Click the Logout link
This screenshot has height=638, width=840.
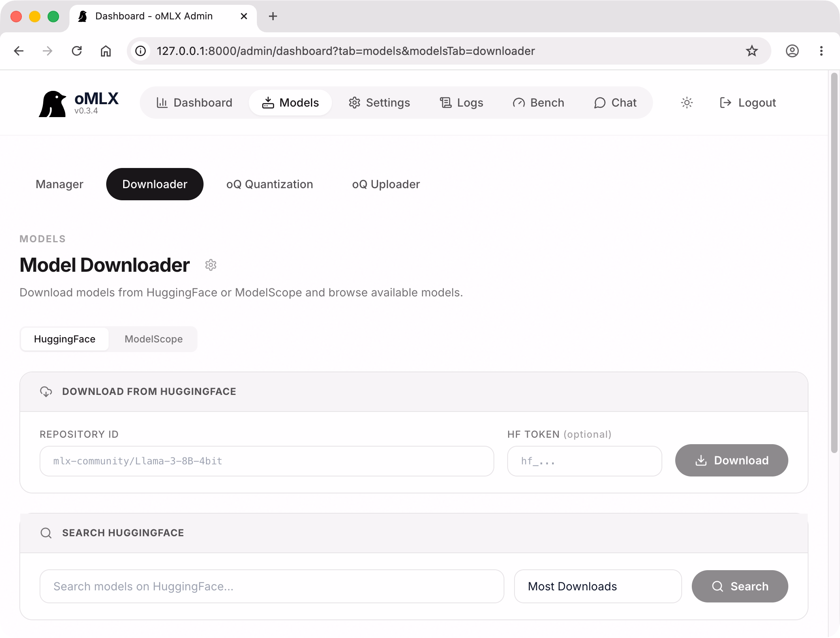[748, 103]
